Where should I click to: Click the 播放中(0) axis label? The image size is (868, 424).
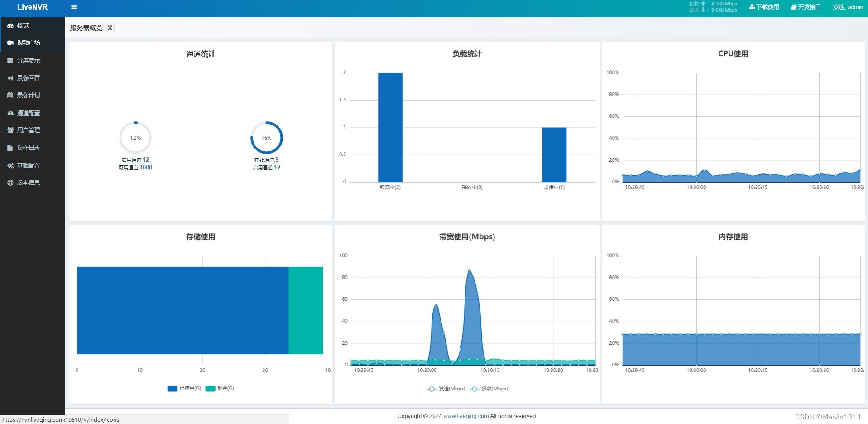point(472,188)
